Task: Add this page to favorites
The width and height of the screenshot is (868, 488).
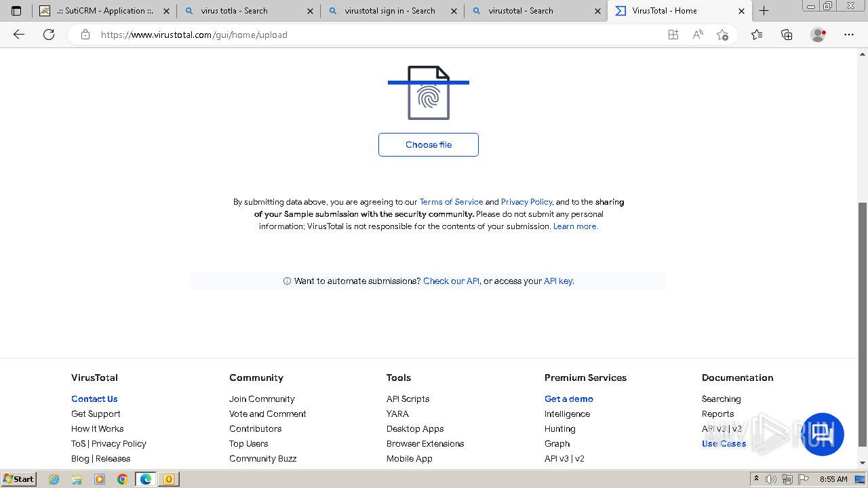Action: (722, 35)
